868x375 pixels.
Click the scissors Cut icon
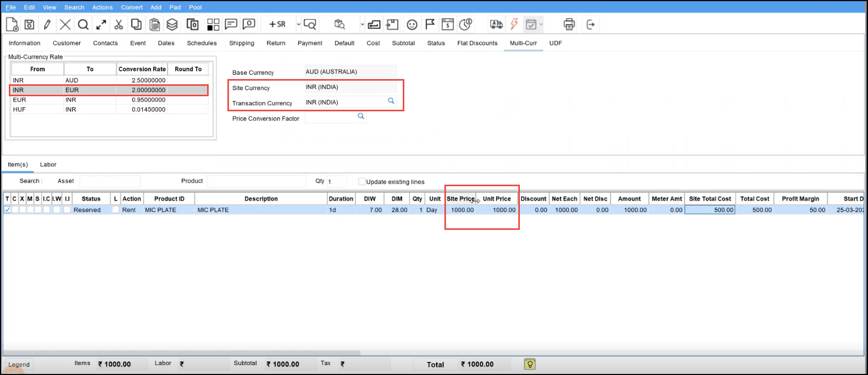(119, 24)
